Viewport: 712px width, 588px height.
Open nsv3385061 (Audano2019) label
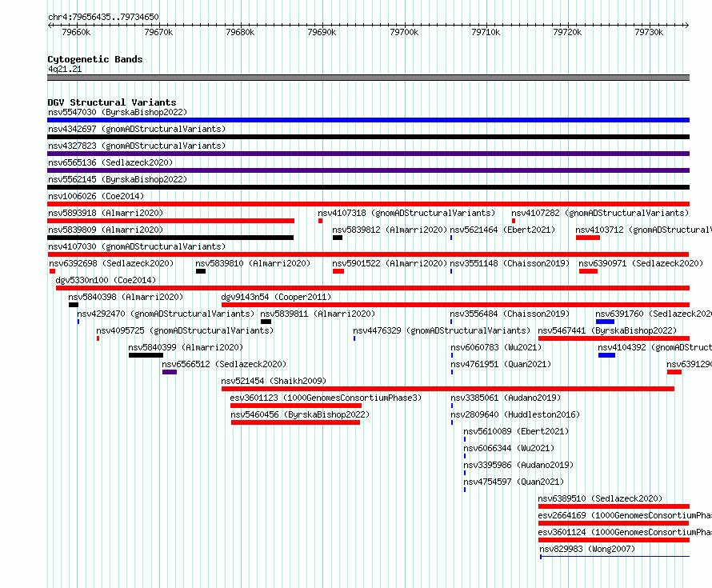pyautogui.click(x=506, y=398)
